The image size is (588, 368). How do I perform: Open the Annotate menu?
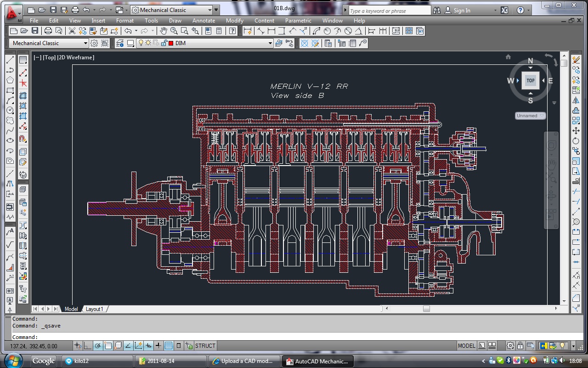click(204, 21)
